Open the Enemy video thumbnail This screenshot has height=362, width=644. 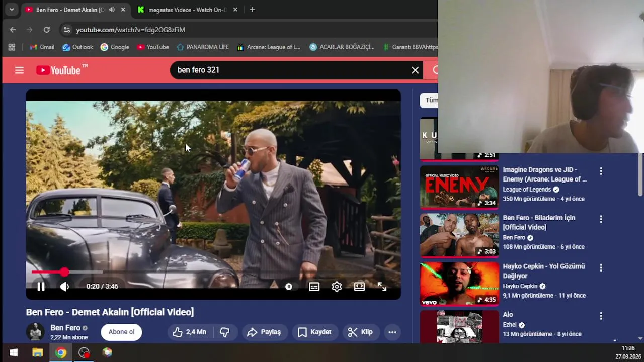pyautogui.click(x=459, y=187)
